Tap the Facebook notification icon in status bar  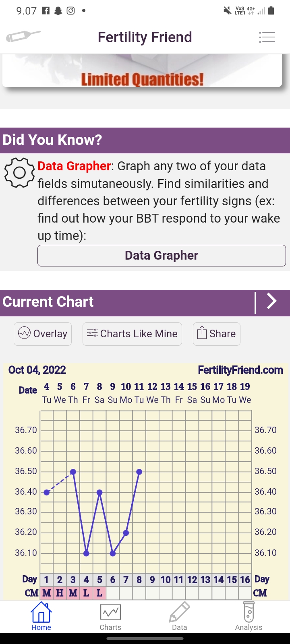tap(46, 11)
